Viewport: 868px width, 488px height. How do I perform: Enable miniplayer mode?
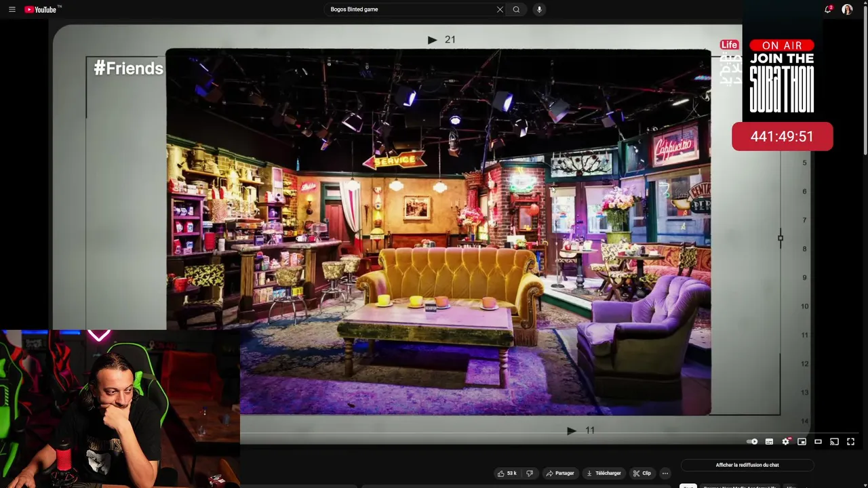[802, 441]
